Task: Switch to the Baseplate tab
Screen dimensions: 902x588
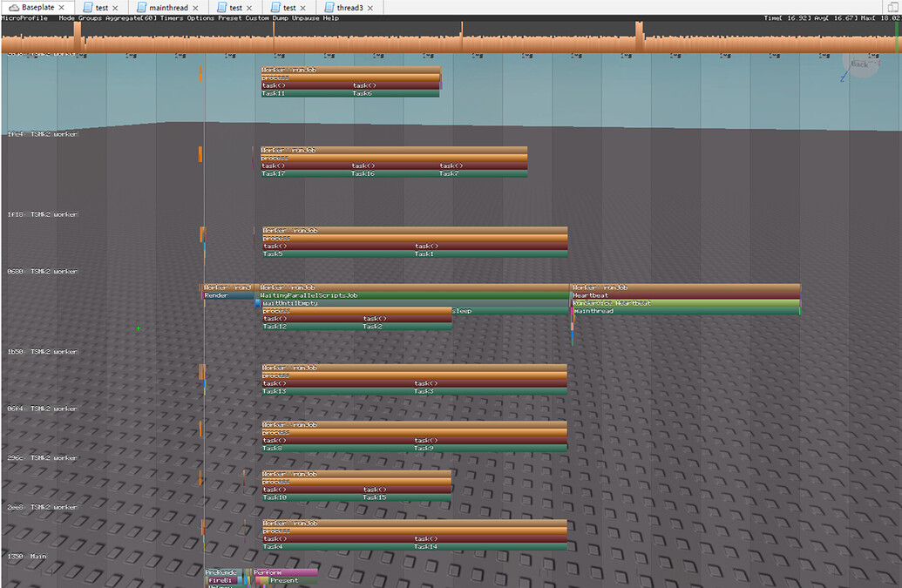Action: [37, 8]
